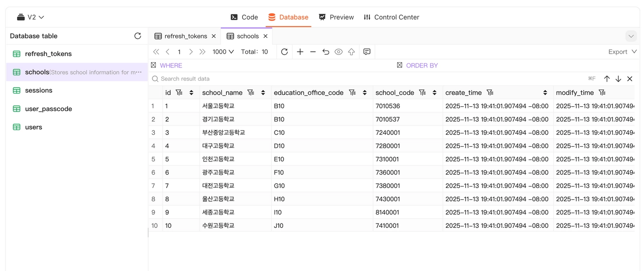644x271 pixels.
Task: Toggle the preview eye icon
Action: coord(339,52)
